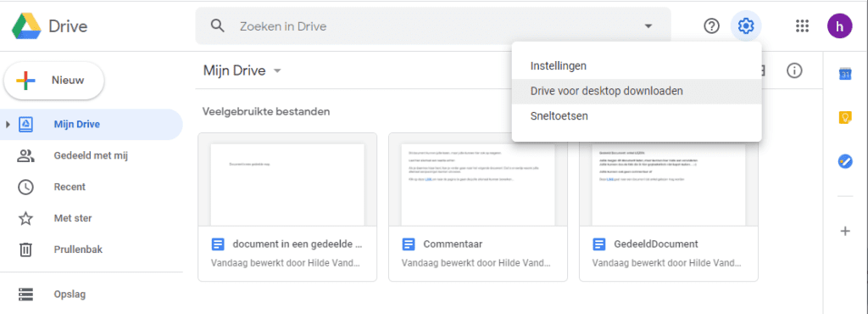
Task: Open Google Keep side panel icon
Action: coord(845,117)
